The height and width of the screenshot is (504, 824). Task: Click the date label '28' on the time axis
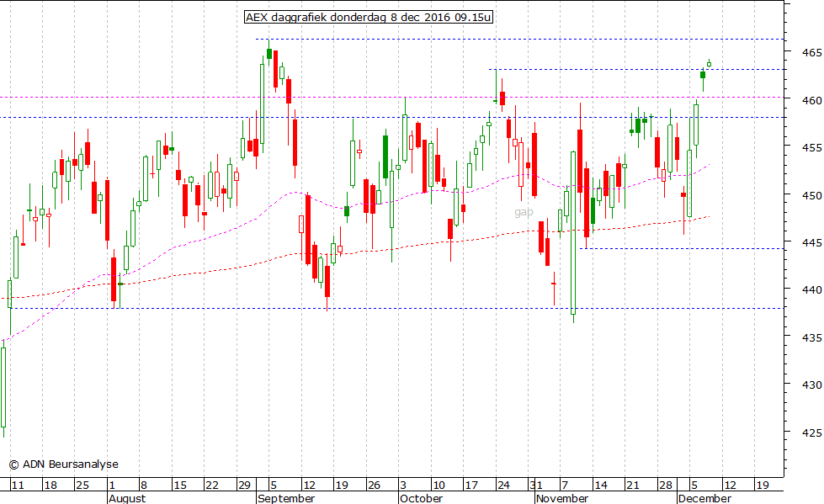pos(665,485)
